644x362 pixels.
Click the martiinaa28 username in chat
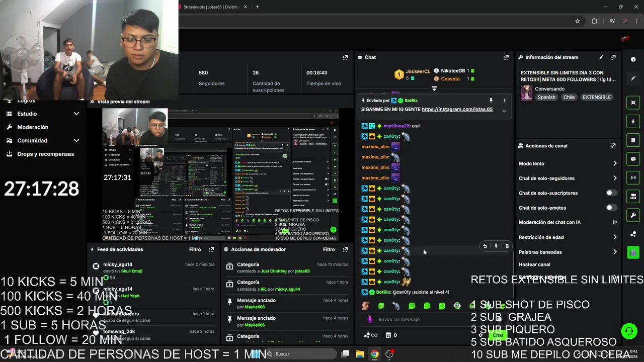pos(396,126)
